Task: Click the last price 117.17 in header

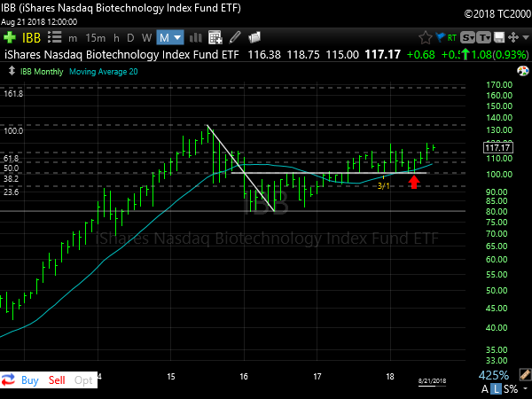Action: 383,55
